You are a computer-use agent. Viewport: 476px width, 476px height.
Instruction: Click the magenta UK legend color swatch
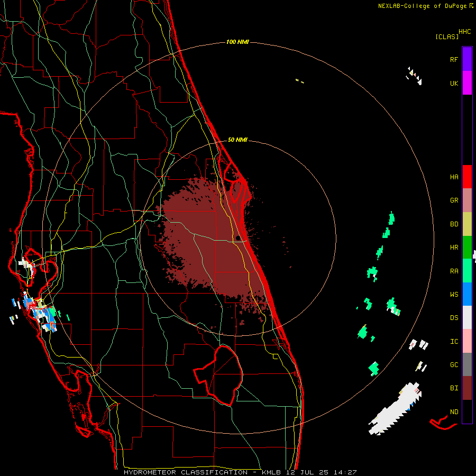(467, 83)
